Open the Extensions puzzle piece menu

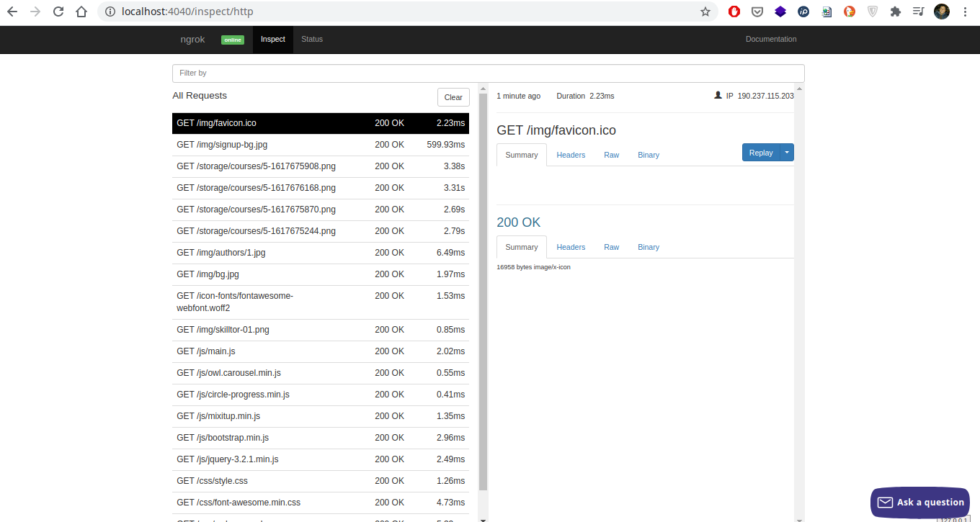(896, 12)
